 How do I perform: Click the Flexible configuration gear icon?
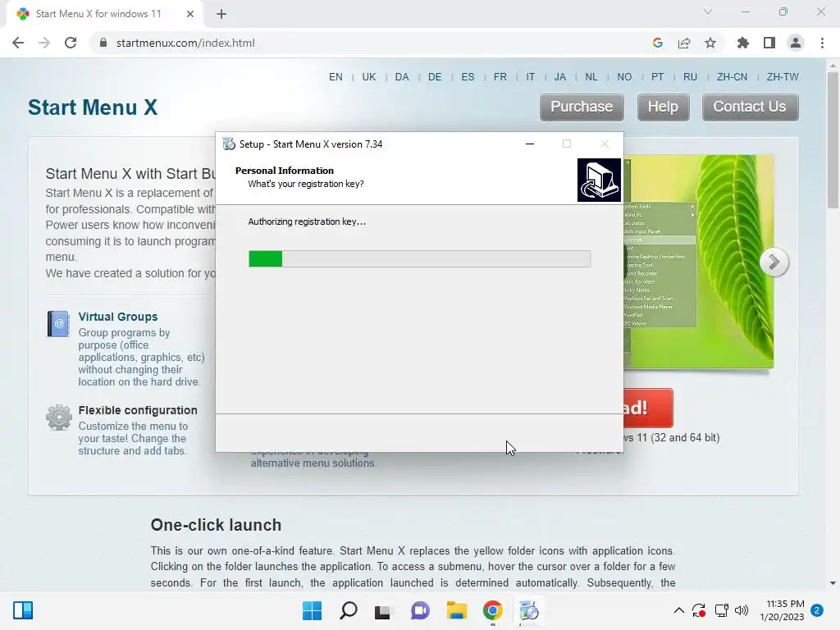(x=59, y=418)
